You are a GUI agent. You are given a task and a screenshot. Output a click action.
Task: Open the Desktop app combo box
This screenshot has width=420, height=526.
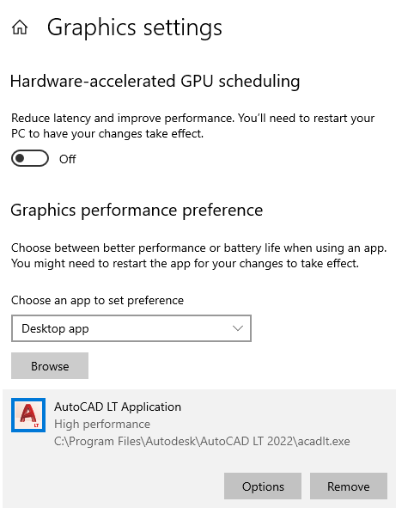click(x=131, y=328)
